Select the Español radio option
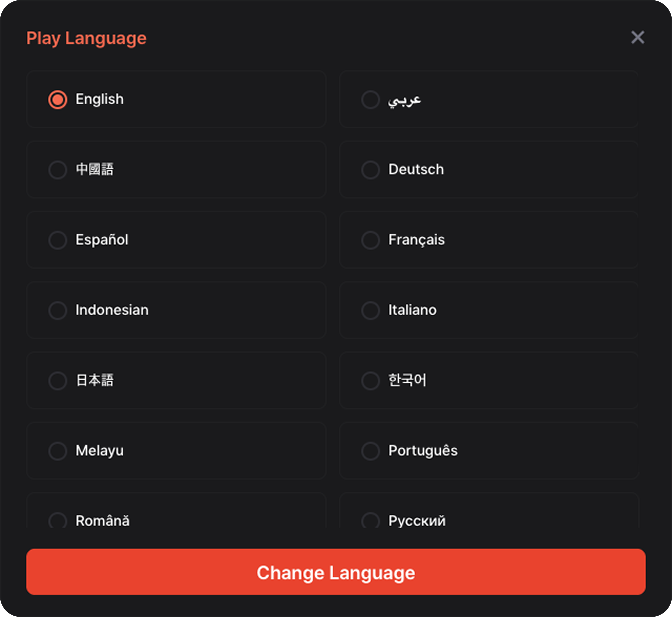Viewport: 672px width, 617px height. tap(58, 240)
